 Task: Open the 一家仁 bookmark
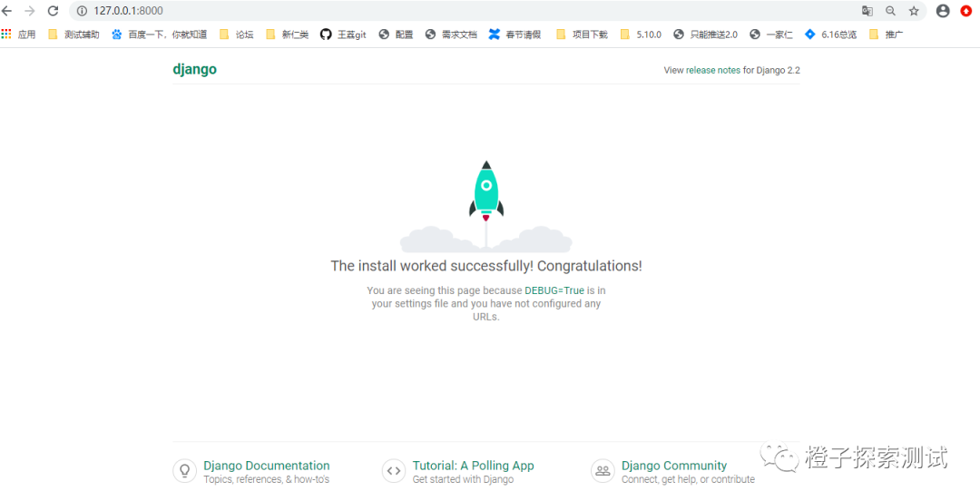pyautogui.click(x=771, y=34)
